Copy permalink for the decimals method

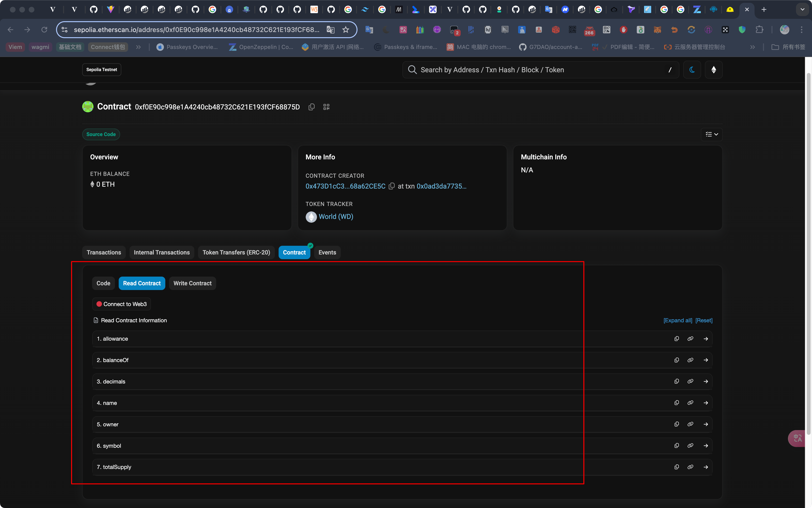pos(690,381)
